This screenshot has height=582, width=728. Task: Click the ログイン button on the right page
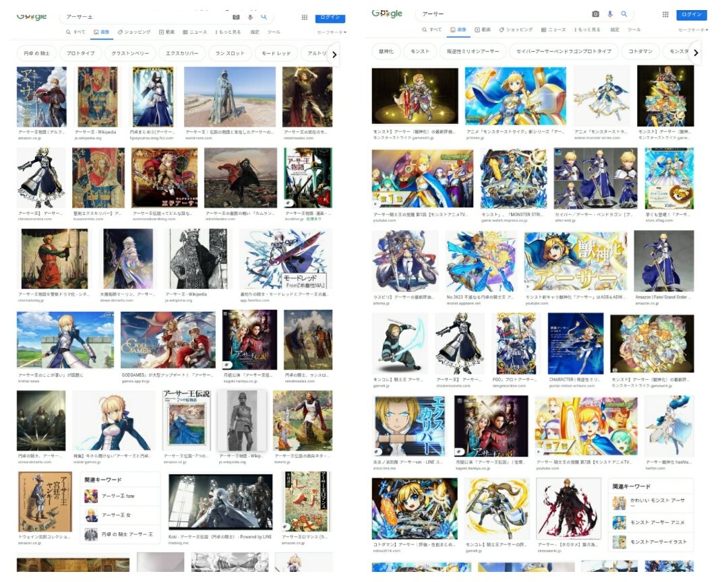[692, 14]
